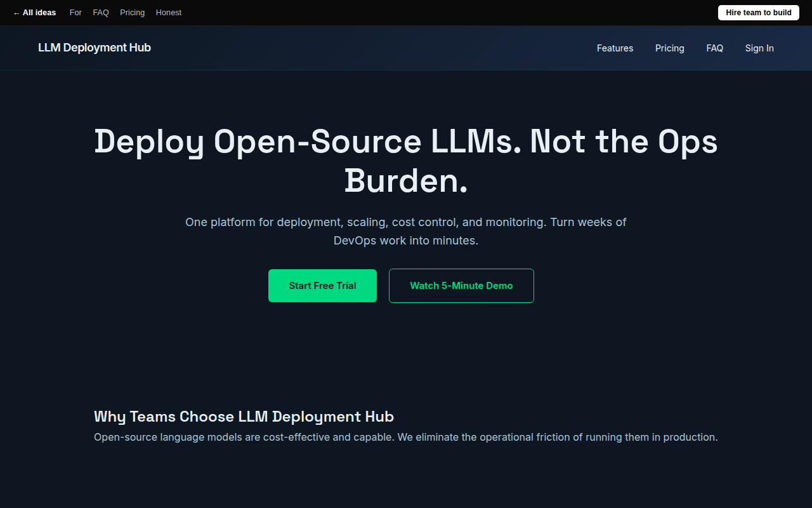This screenshot has width=812, height=508.
Task: Open the Honest link in top bar
Action: coord(169,13)
